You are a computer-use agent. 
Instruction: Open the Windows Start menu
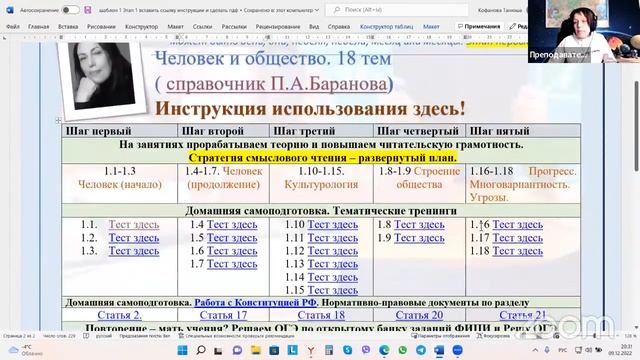coord(182,350)
